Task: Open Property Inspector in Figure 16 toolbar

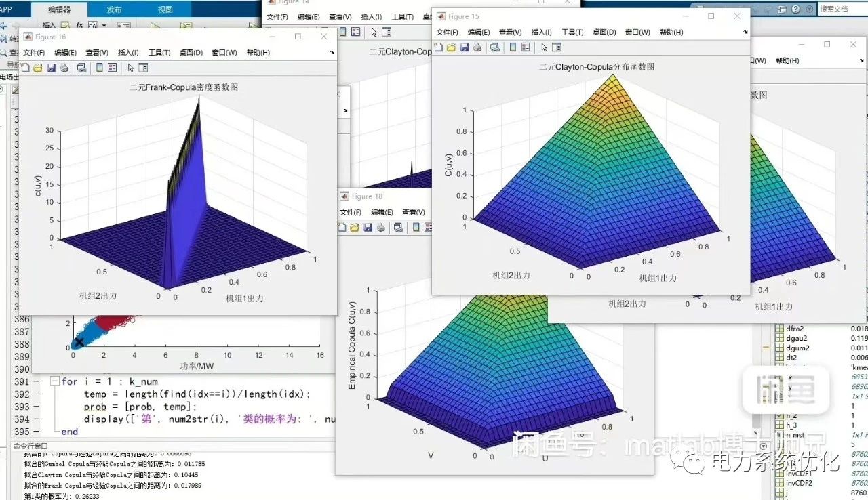Action: point(143,68)
